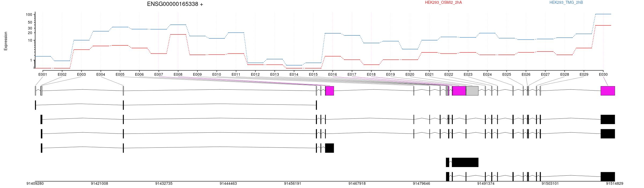Screen dimensions: 644x188
Task: Click the exon label E025
Action: pos(507,74)
